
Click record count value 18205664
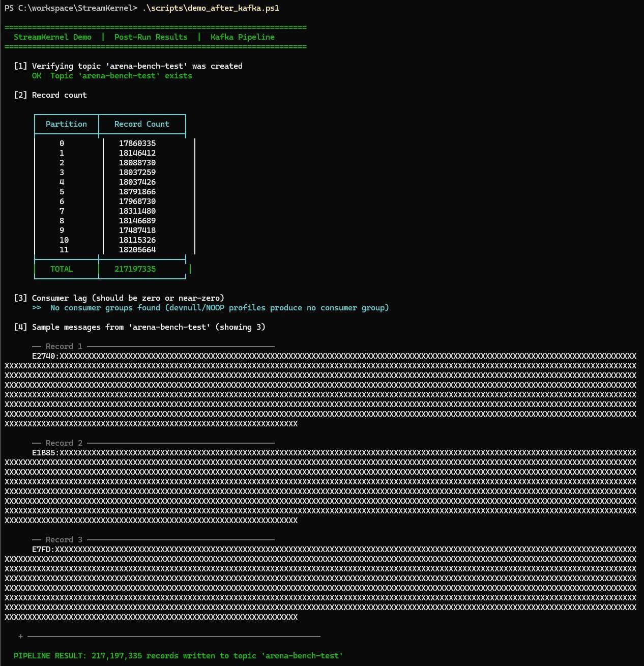tap(137, 250)
